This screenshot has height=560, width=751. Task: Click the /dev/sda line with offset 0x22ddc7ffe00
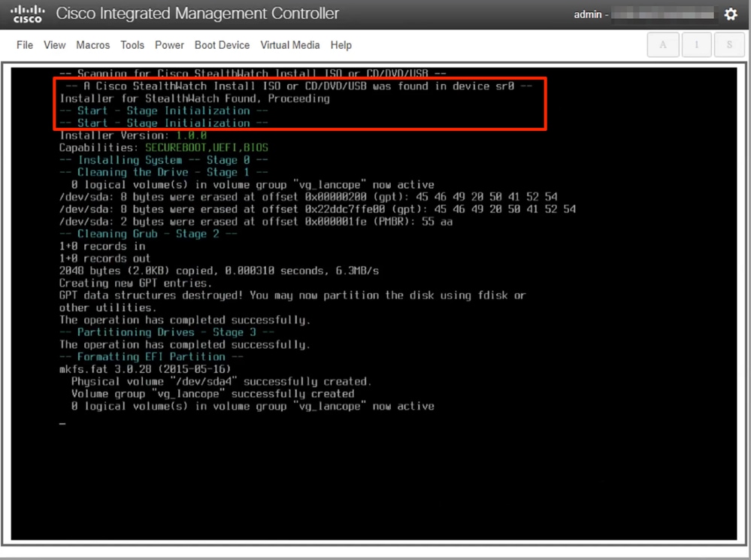pyautogui.click(x=317, y=209)
